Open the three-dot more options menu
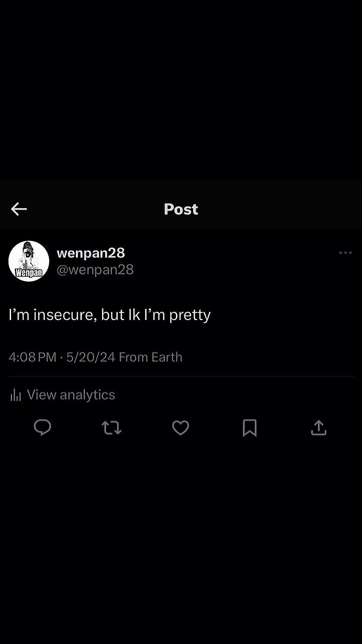362x644 pixels. coord(345,253)
